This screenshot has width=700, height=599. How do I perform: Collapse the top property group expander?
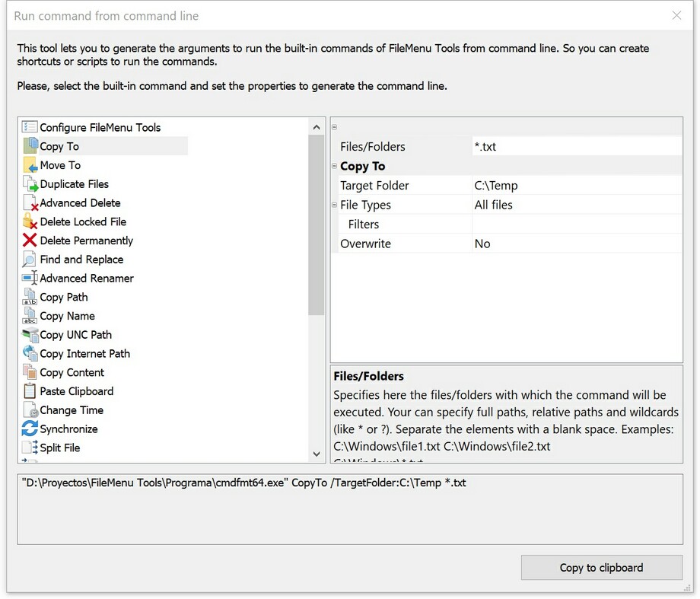[x=334, y=127]
